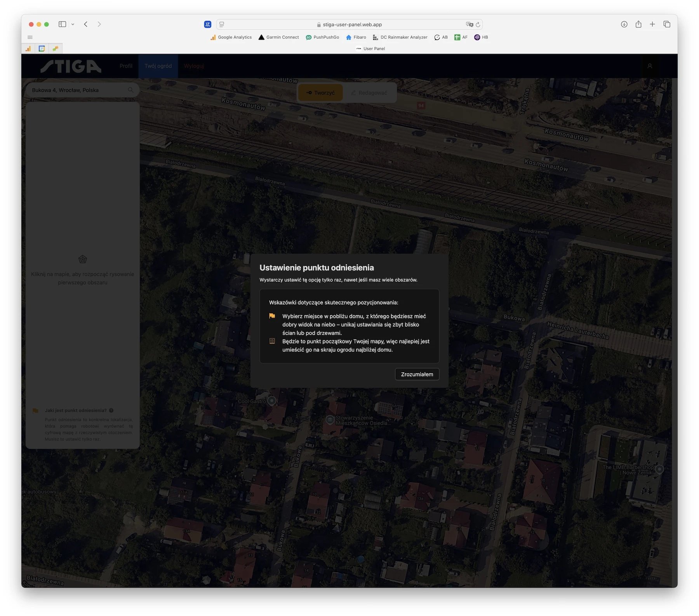Click the help icon beside Jaki jest punkt odniesienia
Image resolution: width=699 pixels, height=616 pixels.
111,410
